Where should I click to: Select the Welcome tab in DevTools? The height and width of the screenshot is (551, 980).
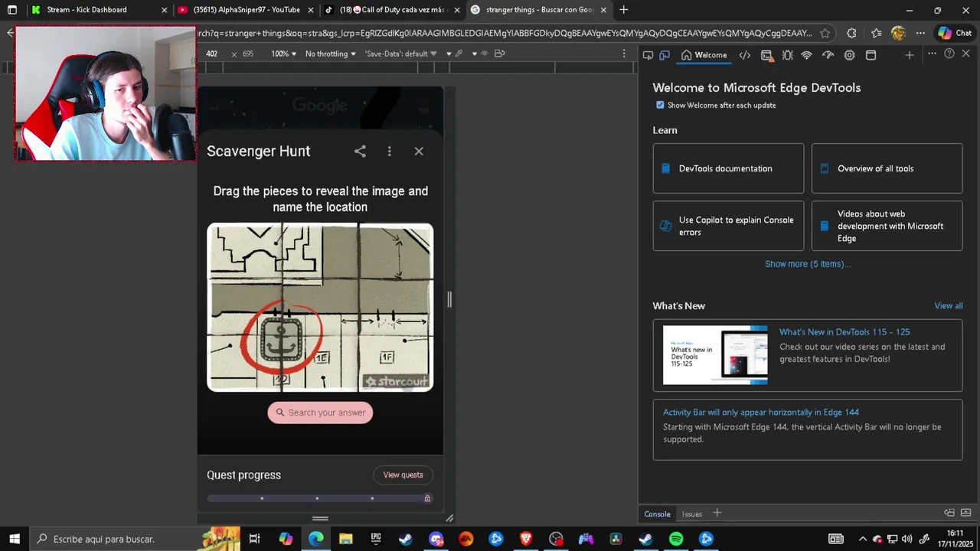704,55
